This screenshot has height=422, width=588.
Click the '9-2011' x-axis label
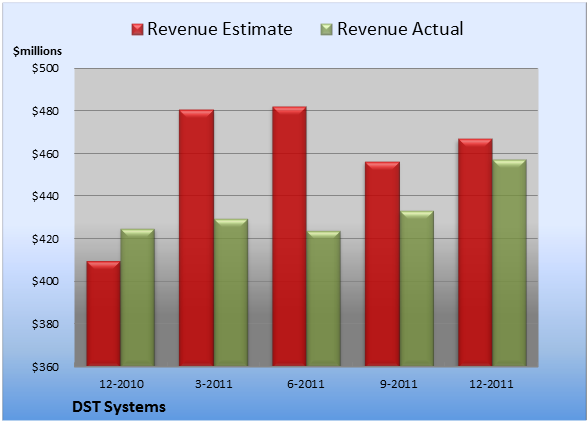pyautogui.click(x=398, y=384)
